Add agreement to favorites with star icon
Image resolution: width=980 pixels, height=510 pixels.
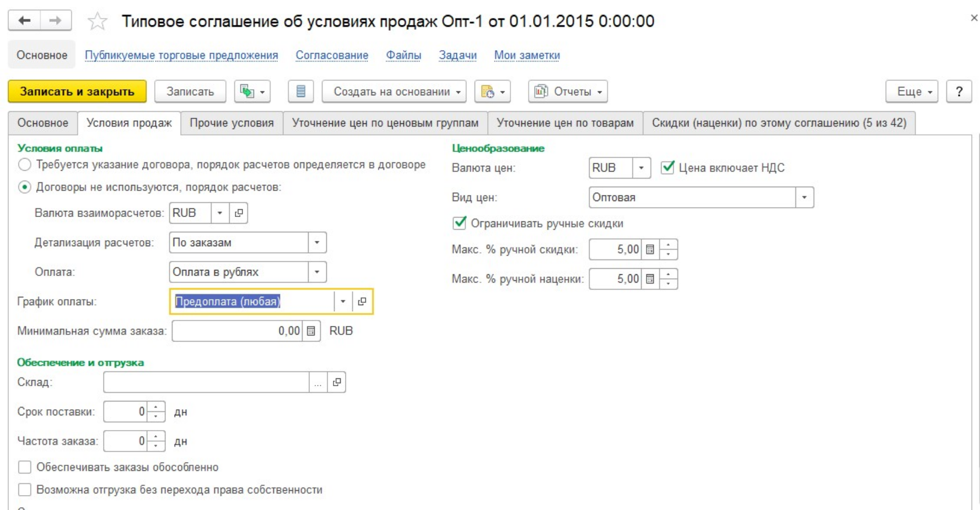(98, 21)
